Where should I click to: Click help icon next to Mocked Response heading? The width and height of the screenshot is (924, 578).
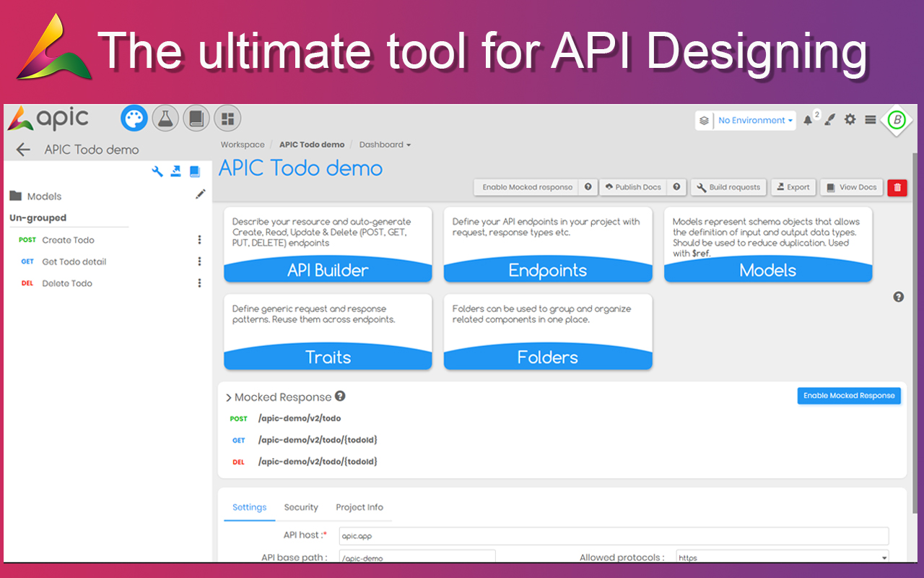pos(340,396)
